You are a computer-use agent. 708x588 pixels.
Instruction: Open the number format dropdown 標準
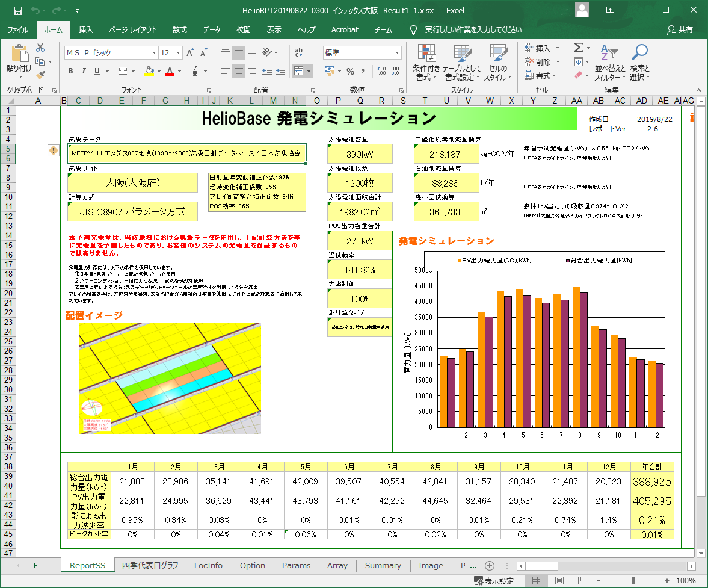click(x=398, y=53)
